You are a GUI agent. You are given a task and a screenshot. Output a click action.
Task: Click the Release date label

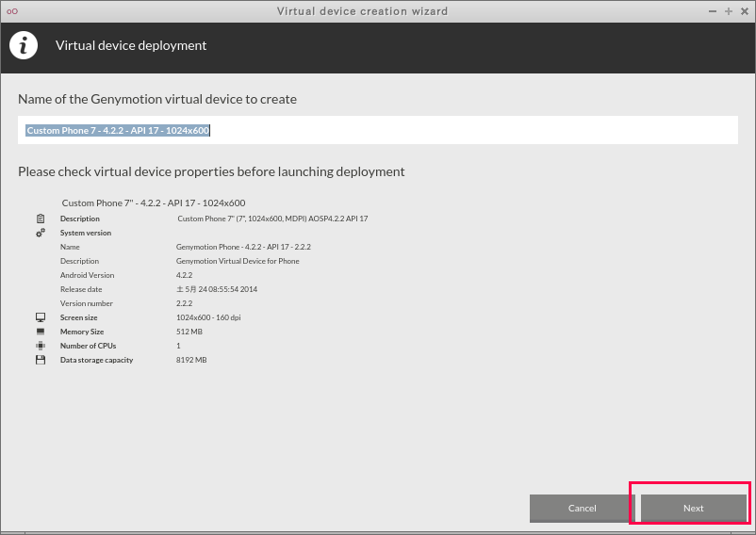click(81, 289)
